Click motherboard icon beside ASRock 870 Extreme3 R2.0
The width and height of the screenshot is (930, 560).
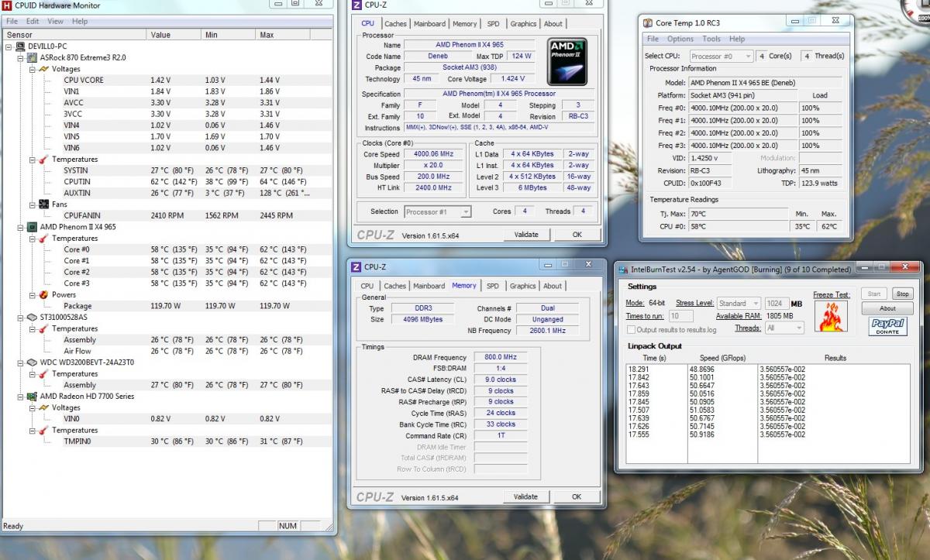tap(33, 57)
